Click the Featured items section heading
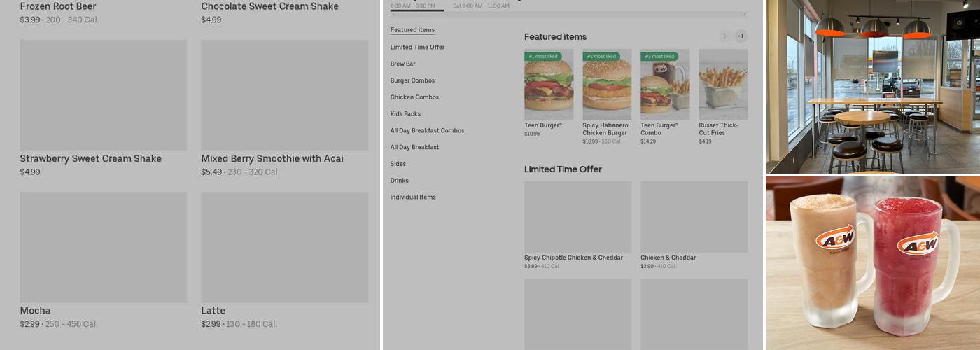Screen dimensions: 980x350 click(555, 36)
